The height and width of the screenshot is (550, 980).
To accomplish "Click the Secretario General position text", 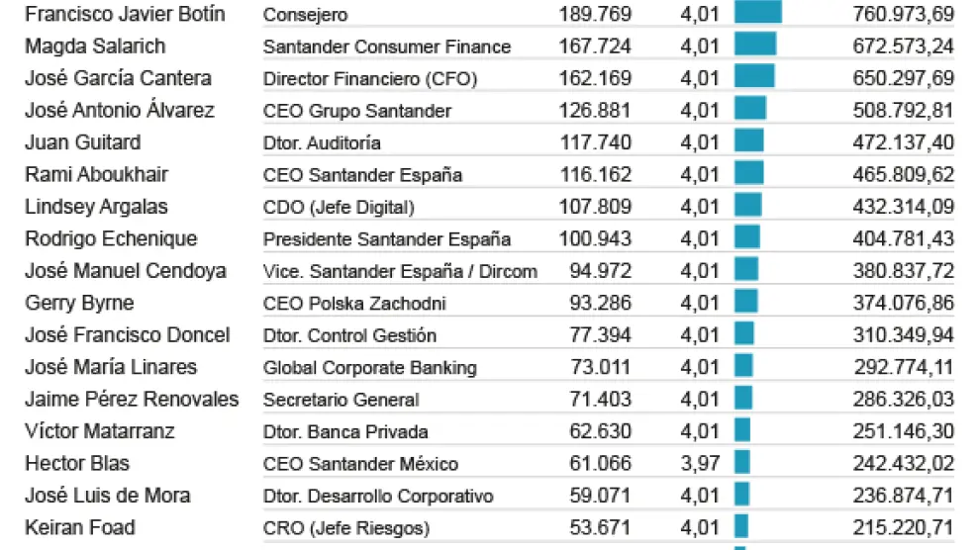I will [341, 400].
